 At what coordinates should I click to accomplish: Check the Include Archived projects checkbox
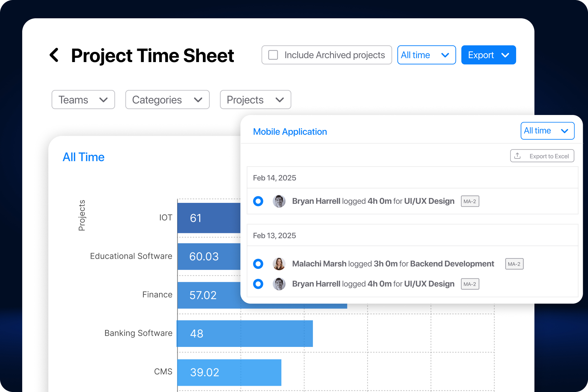(x=273, y=55)
